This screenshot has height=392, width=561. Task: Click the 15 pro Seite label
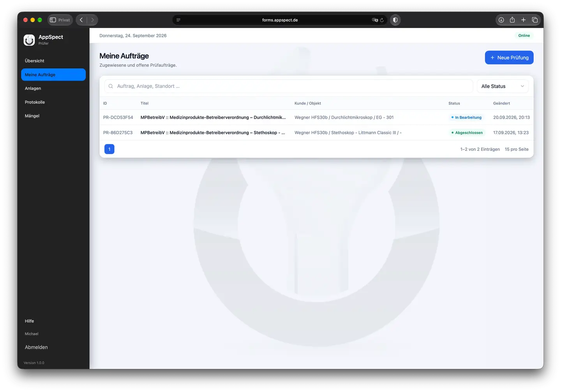[517, 149]
